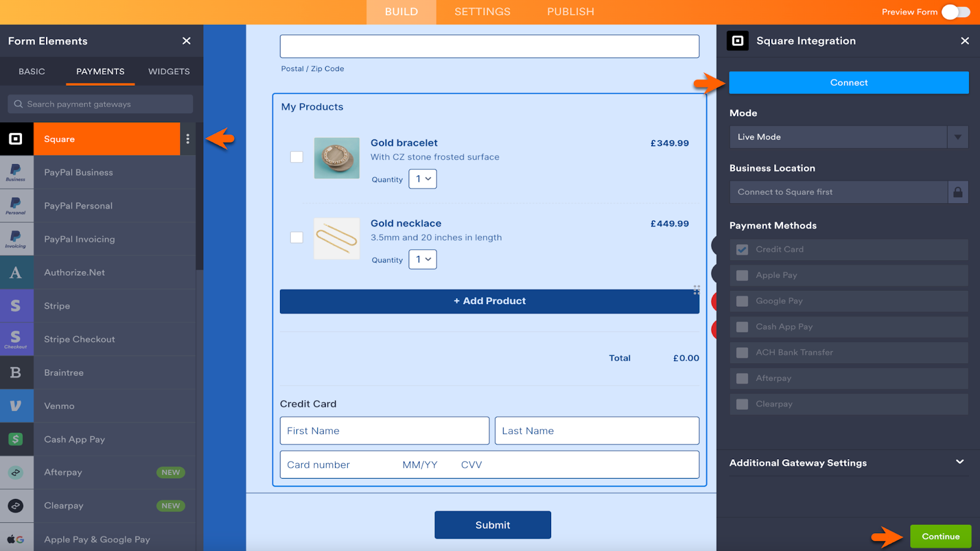980x551 pixels.
Task: Click the Gold necklace product thumbnail
Action: click(337, 239)
